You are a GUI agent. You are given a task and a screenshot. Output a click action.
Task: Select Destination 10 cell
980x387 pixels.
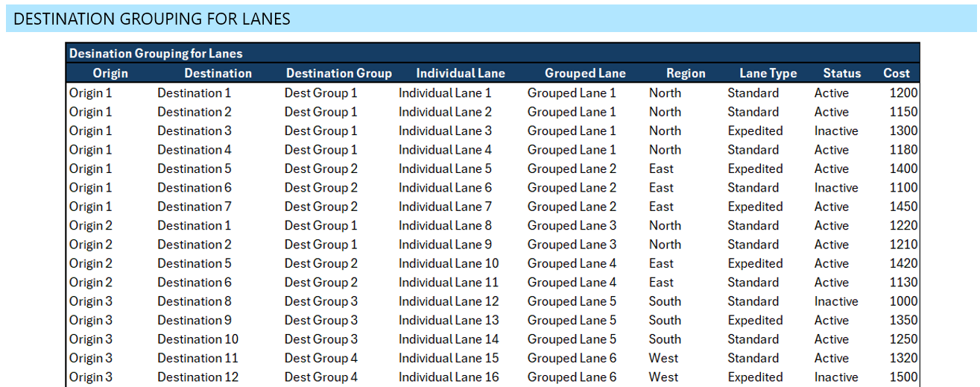click(x=197, y=339)
